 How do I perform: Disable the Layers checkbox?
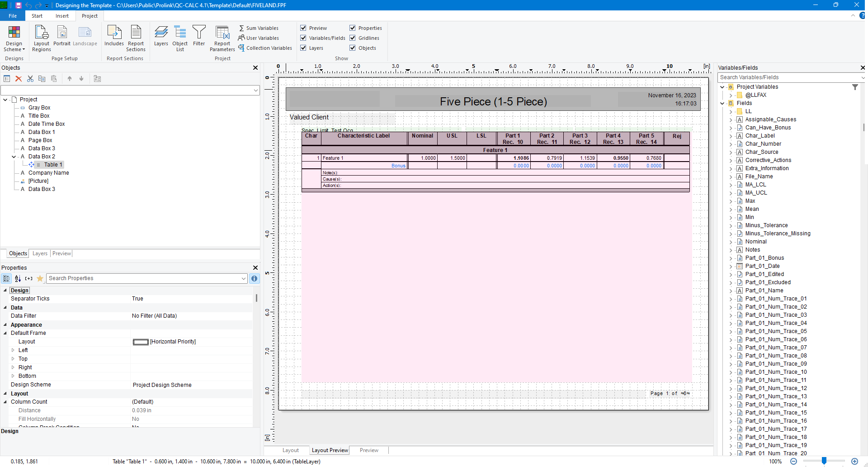coord(303,48)
